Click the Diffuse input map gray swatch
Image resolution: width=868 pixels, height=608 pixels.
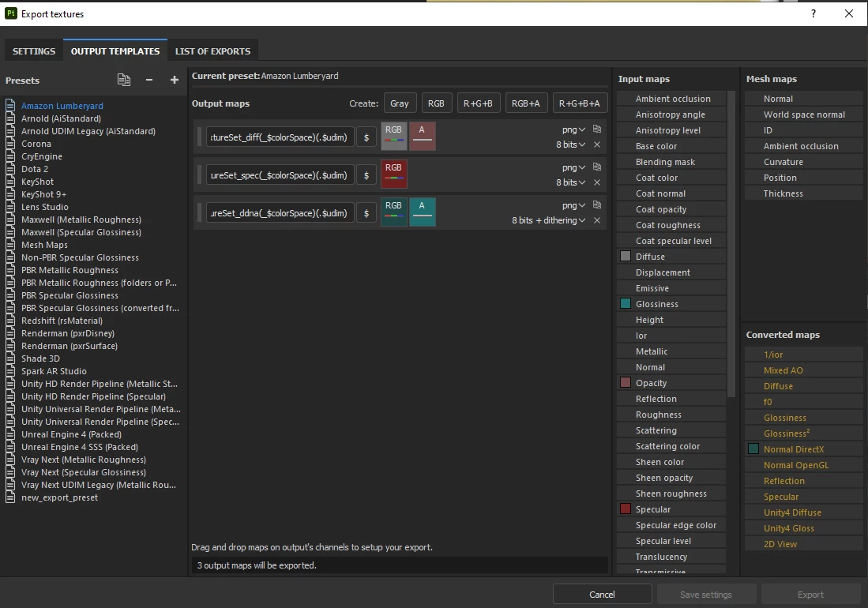[x=626, y=256]
